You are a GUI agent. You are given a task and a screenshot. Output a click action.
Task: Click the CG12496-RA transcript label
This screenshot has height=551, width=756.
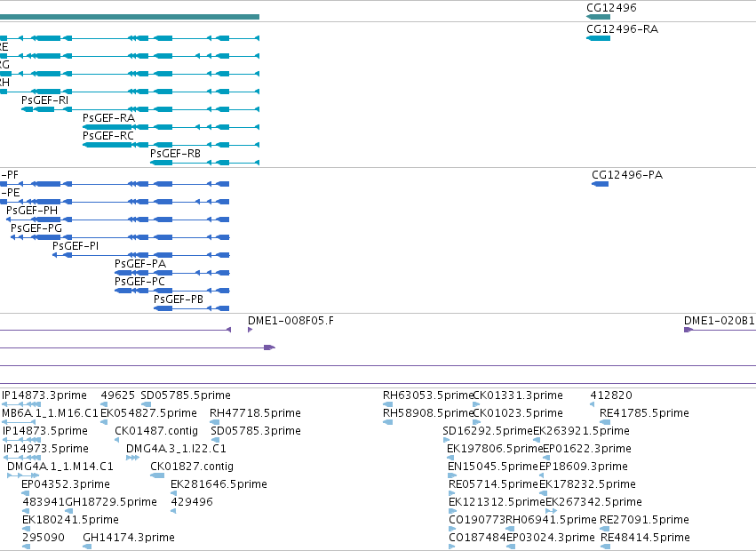pos(622,29)
